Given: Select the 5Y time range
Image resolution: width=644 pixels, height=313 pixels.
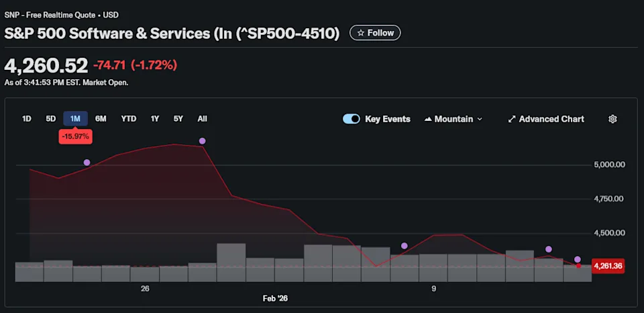Looking at the screenshot, I should (x=178, y=119).
